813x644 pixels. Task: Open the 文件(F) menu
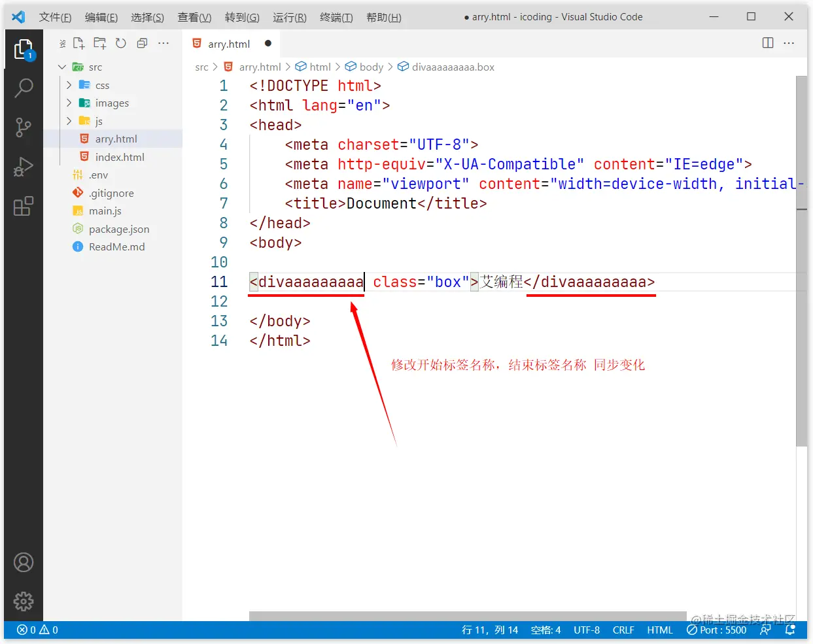55,17
